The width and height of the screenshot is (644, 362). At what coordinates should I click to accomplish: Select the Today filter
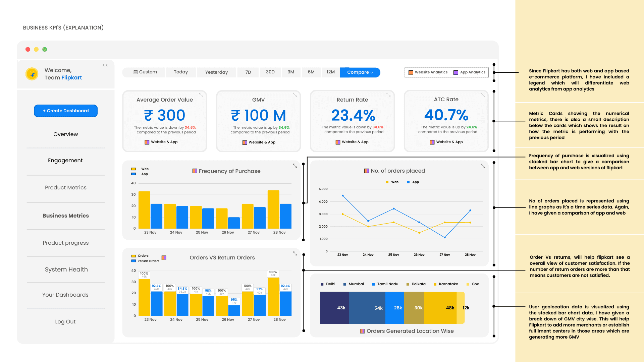181,72
